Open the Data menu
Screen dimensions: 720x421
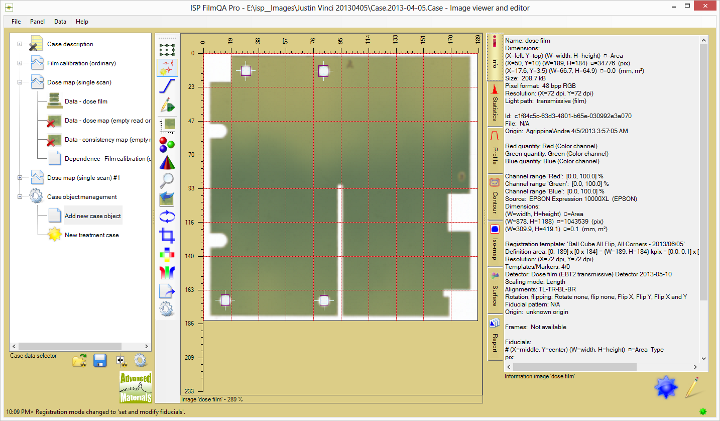(60, 22)
